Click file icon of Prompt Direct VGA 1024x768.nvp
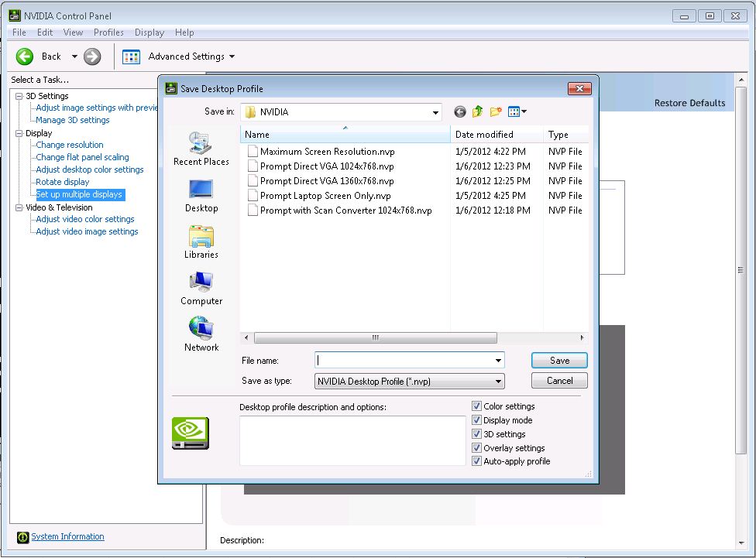The image size is (756, 558). pos(253,166)
